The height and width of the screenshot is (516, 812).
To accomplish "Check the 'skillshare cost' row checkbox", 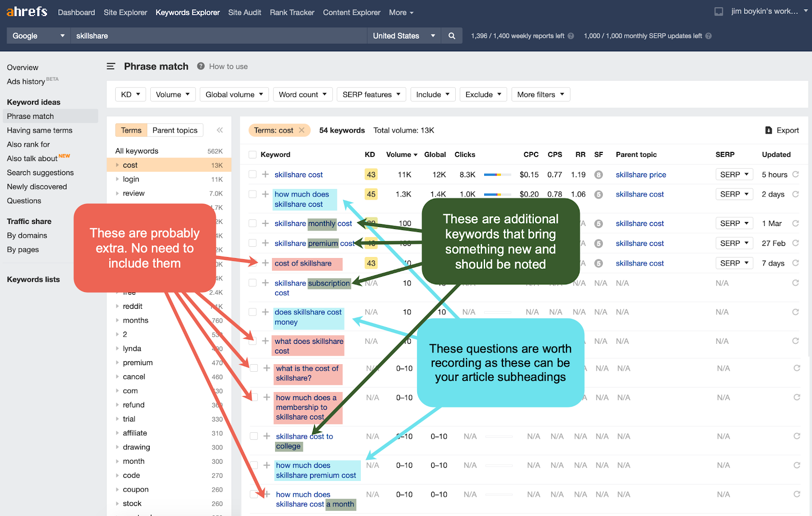I will click(253, 174).
